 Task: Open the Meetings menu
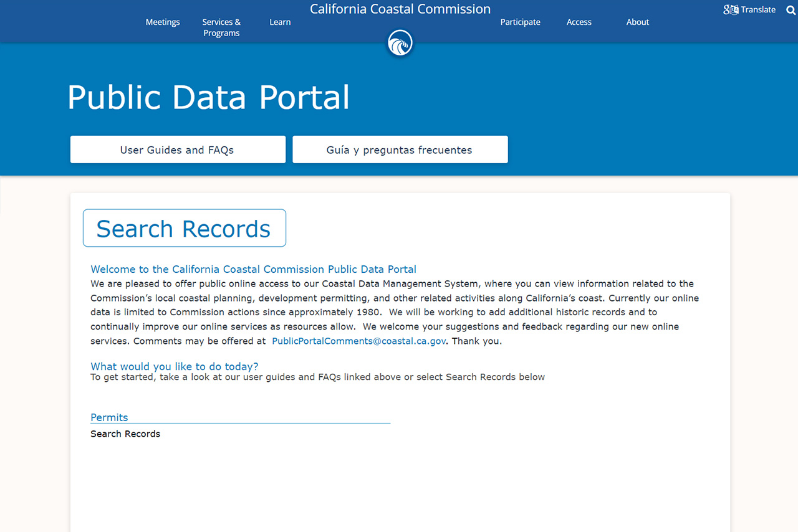[163, 22]
